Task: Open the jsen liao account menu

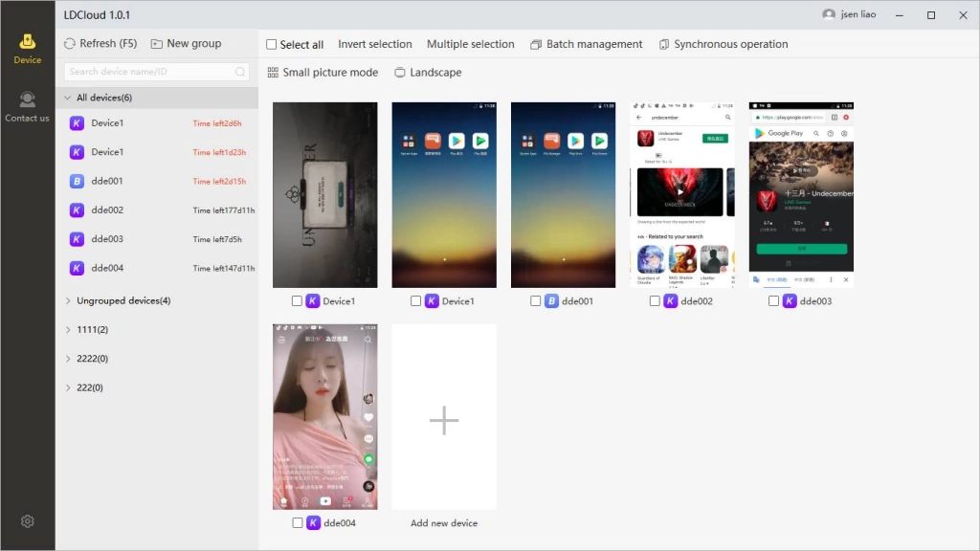Action: [x=852, y=14]
